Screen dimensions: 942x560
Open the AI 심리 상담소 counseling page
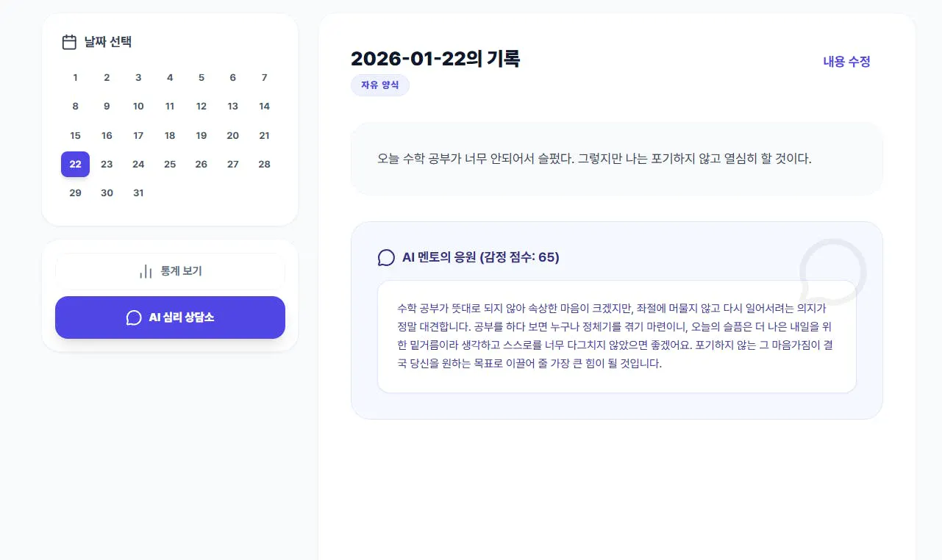pos(170,317)
